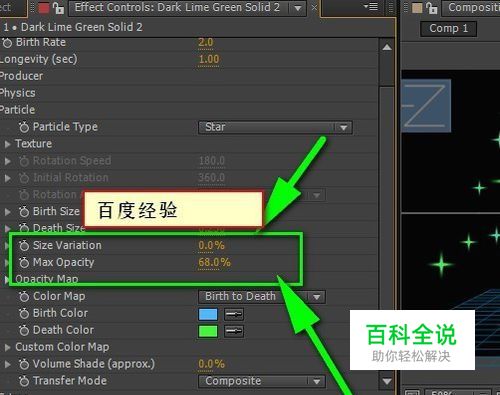Screen dimensions: 500x395
Task: Pick Birth Color with eyedropper
Action: point(234,314)
